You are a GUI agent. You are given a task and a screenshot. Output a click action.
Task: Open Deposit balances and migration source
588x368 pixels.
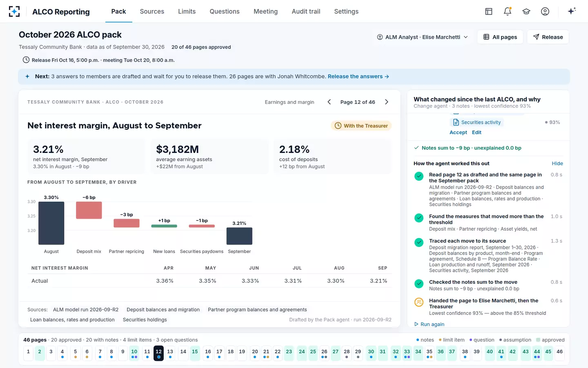pos(163,310)
